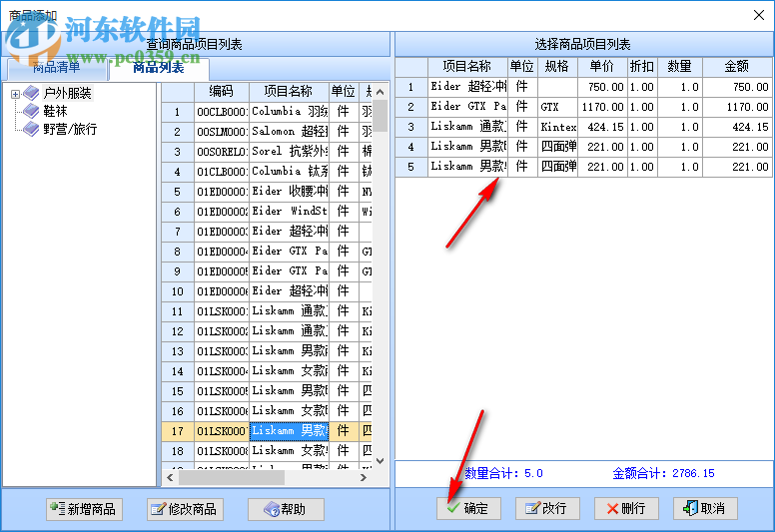Image resolution: width=775 pixels, height=532 pixels.
Task: Select selected item 1 Eider 超轻冲
Action: 583,87
